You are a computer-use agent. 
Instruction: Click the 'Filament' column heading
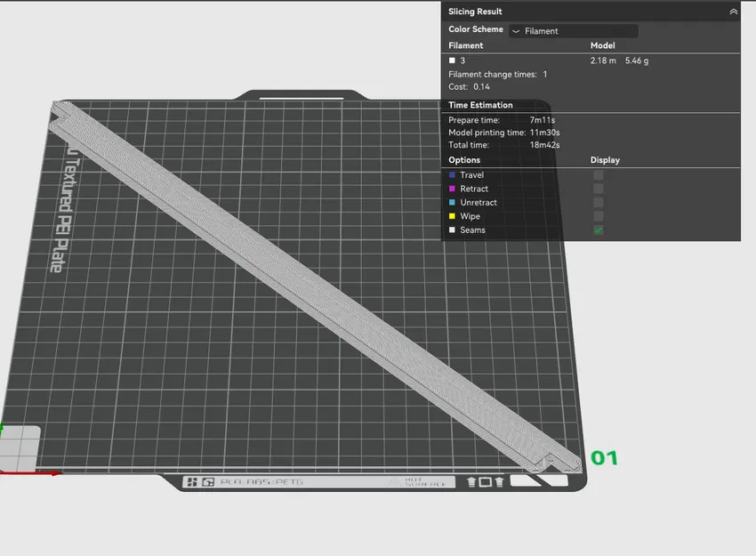466,45
